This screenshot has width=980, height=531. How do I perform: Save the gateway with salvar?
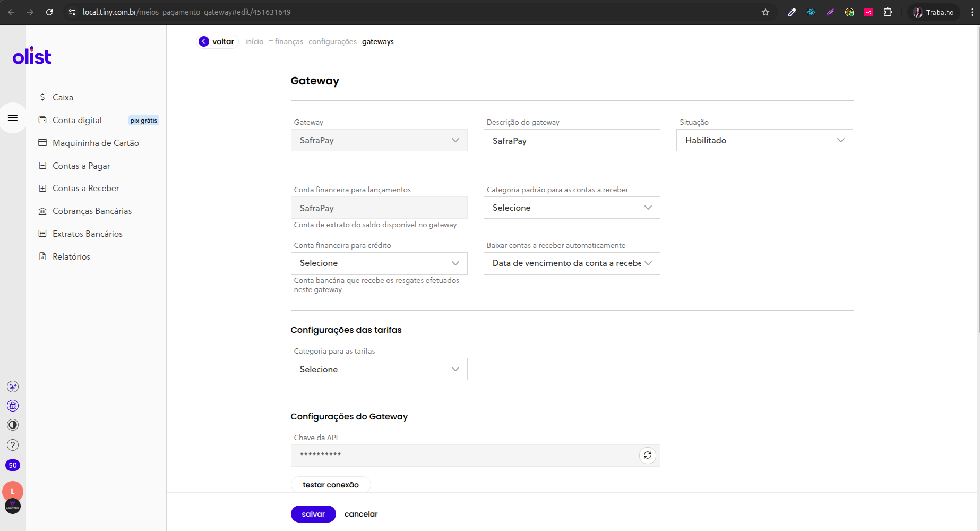313,514
